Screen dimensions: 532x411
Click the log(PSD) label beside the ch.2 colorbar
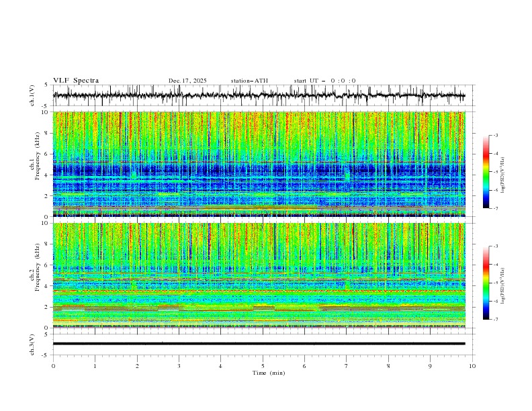(x=503, y=286)
